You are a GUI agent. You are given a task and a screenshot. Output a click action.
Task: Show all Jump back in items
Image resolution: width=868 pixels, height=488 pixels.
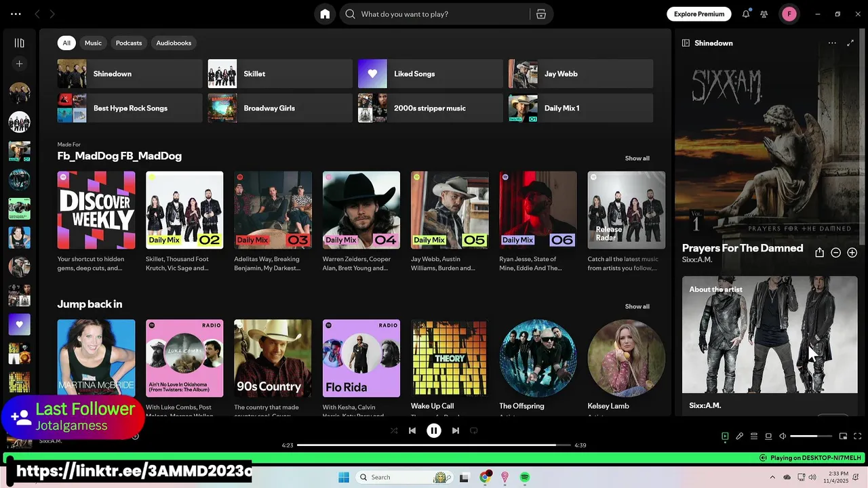637,306
